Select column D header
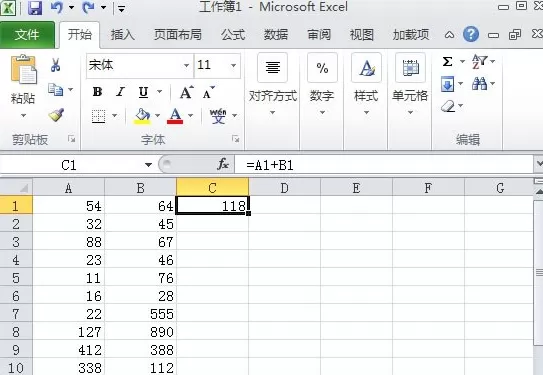 284,188
